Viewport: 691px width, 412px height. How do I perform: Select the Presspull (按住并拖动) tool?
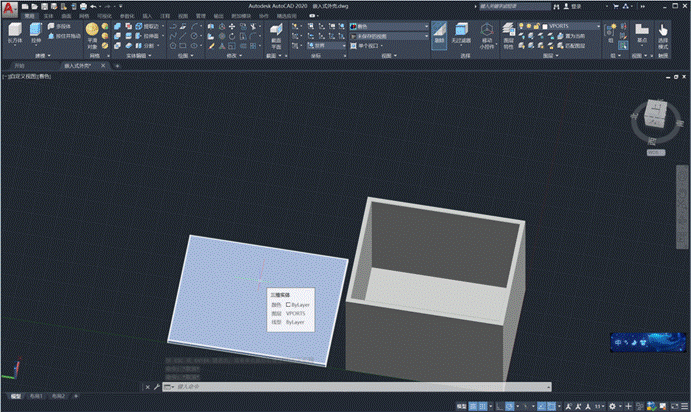pyautogui.click(x=64, y=36)
